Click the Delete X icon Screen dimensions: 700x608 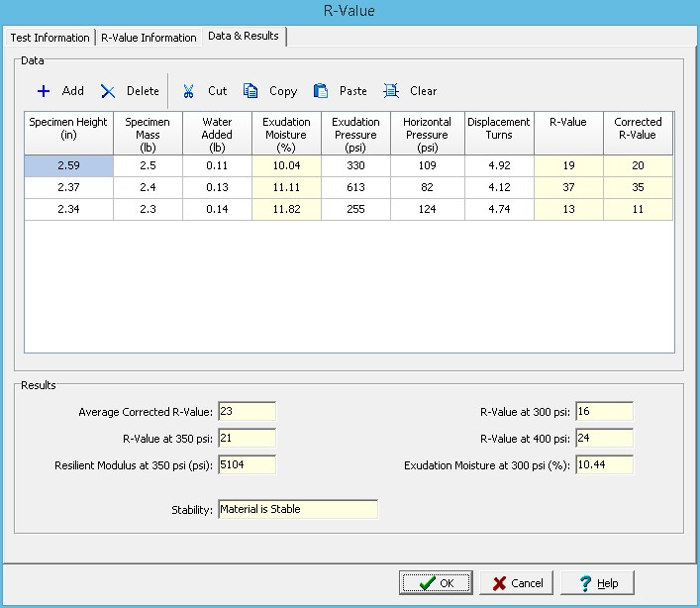(x=108, y=91)
